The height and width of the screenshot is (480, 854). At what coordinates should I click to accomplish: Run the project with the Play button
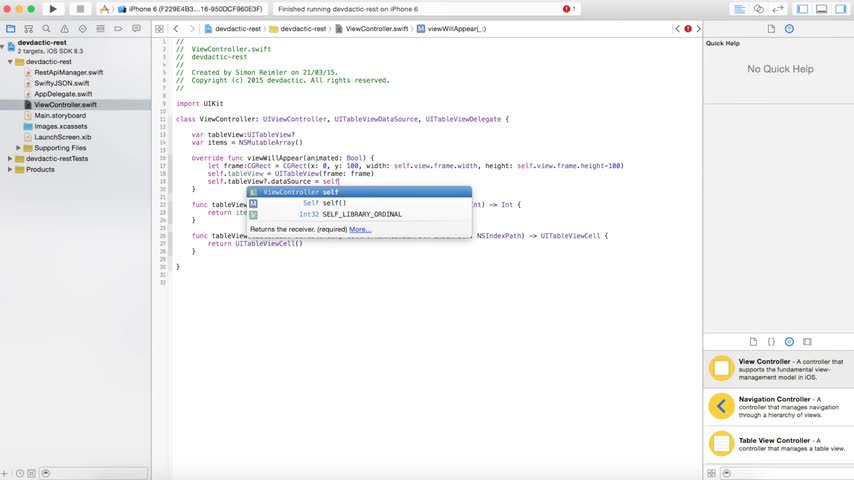(x=53, y=9)
